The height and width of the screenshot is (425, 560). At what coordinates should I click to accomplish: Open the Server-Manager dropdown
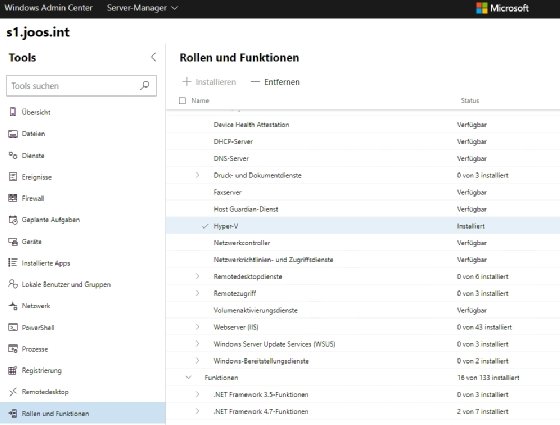pyautogui.click(x=142, y=8)
